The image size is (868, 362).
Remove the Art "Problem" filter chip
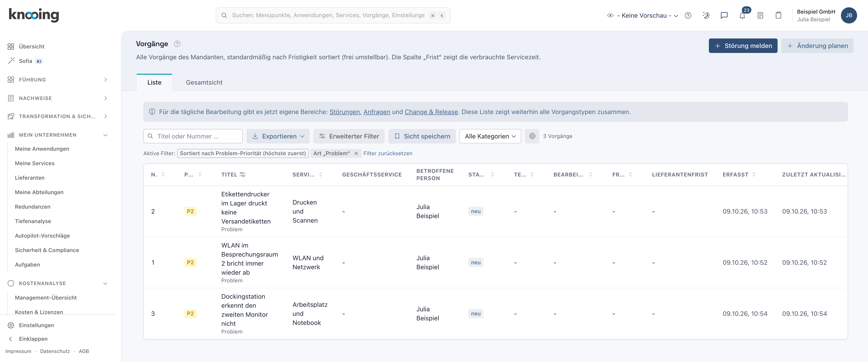click(356, 153)
